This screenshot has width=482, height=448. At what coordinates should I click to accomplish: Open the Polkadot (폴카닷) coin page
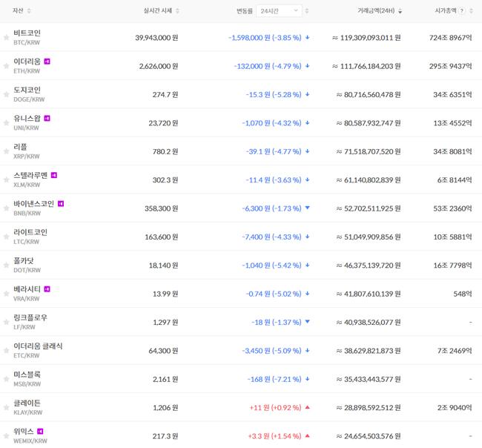click(x=24, y=260)
